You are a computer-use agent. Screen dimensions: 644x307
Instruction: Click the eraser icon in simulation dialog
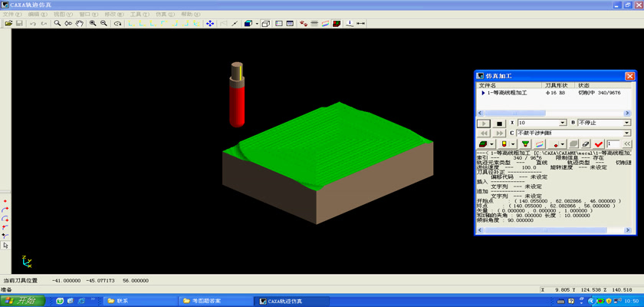coord(586,144)
